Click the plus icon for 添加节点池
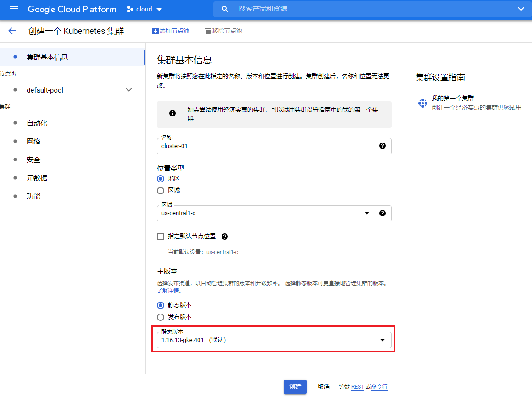 pyautogui.click(x=155, y=31)
